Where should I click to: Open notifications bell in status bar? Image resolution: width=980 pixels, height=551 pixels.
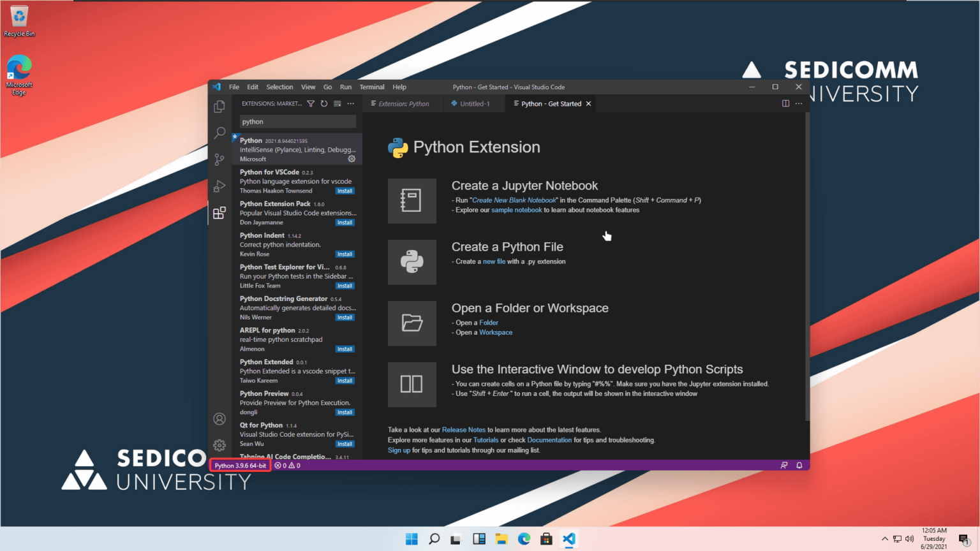coord(799,466)
